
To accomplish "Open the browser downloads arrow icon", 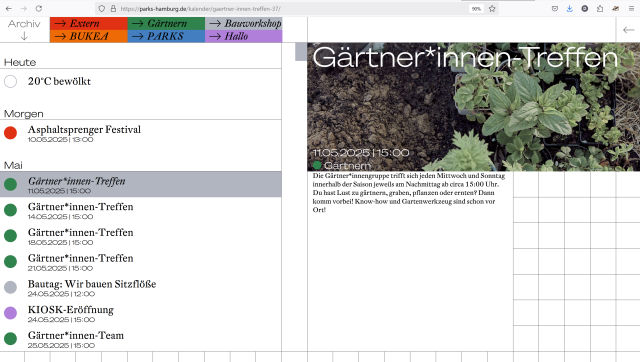I will coord(570,9).
